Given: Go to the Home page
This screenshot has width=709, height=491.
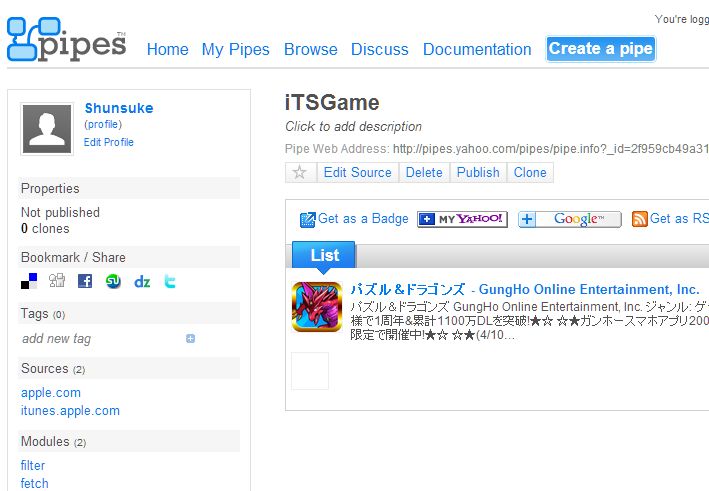Looking at the screenshot, I should pyautogui.click(x=168, y=49).
